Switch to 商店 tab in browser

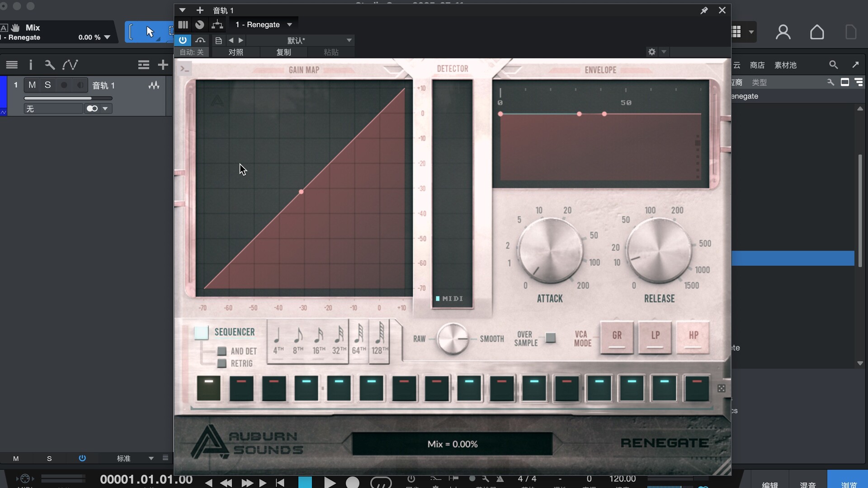coord(757,65)
